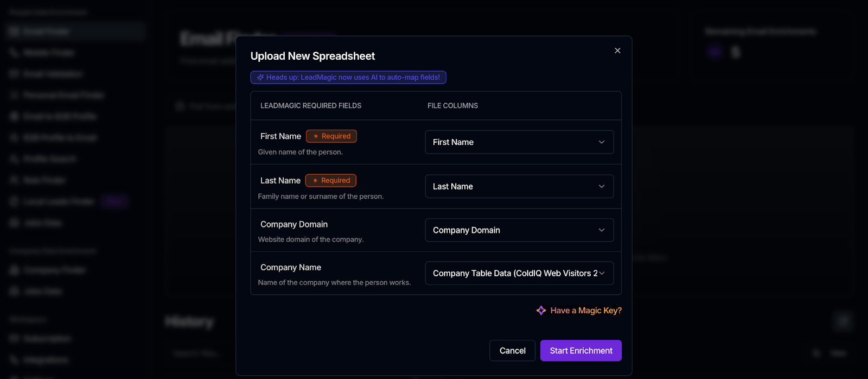
Task: Click the asterisk icon in First Name's Required badge
Action: coord(316,136)
